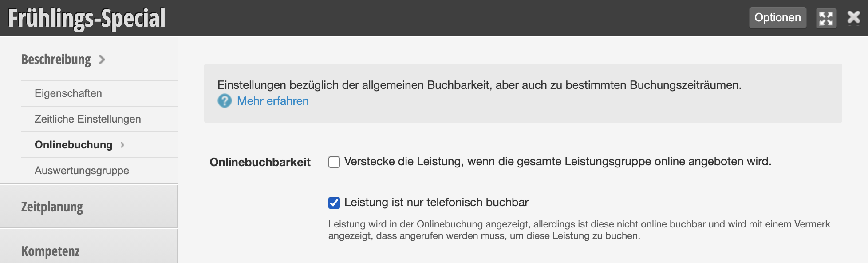Click the chevron next to Beschreibung
868x263 pixels.
pyautogui.click(x=102, y=60)
